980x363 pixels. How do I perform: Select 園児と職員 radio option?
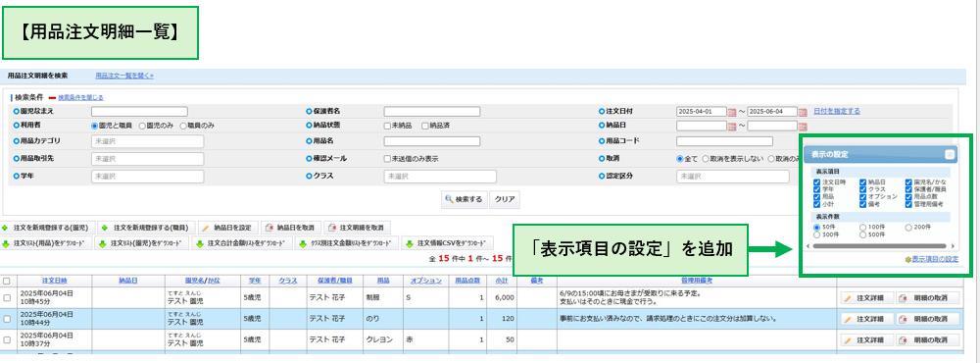(x=95, y=126)
